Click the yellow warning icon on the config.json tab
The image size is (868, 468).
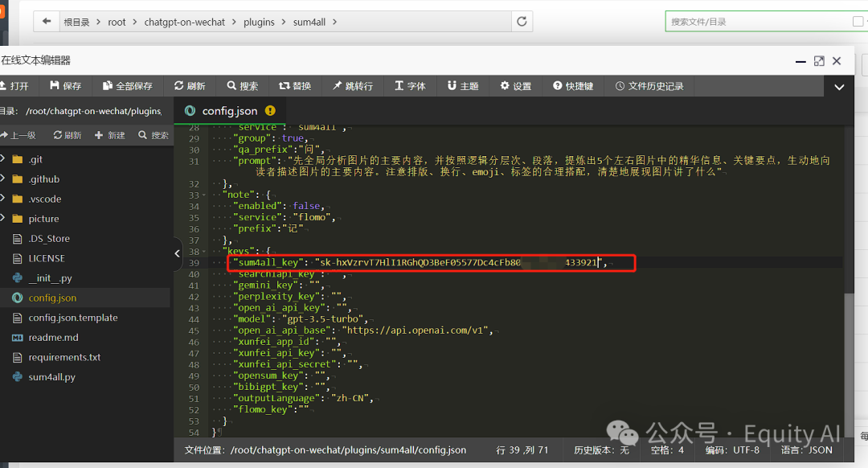270,111
